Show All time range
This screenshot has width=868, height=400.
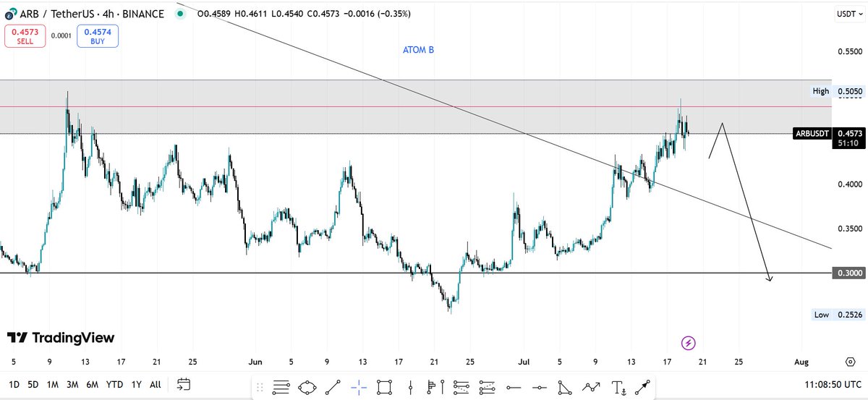point(155,385)
